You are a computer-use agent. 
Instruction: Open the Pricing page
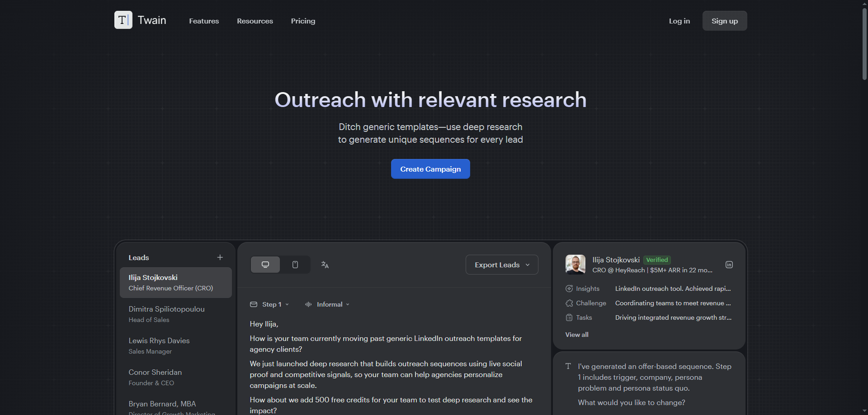click(303, 21)
